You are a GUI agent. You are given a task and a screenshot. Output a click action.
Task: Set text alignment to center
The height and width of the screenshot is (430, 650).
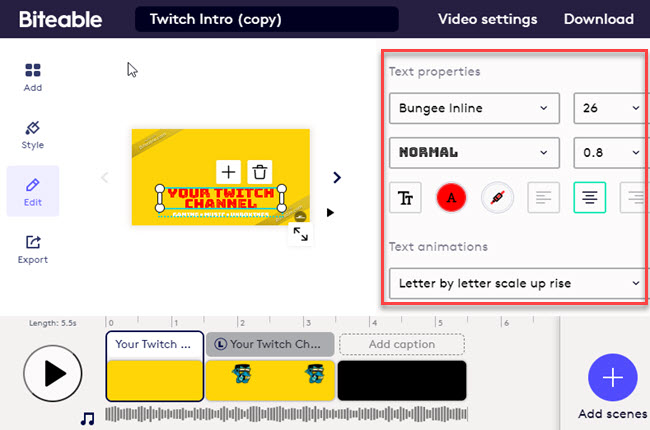pos(590,198)
